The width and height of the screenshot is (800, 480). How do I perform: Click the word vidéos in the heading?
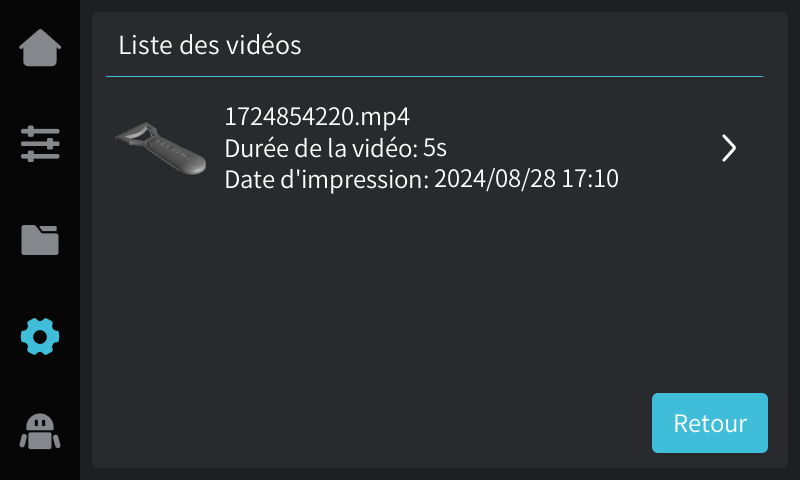point(264,45)
